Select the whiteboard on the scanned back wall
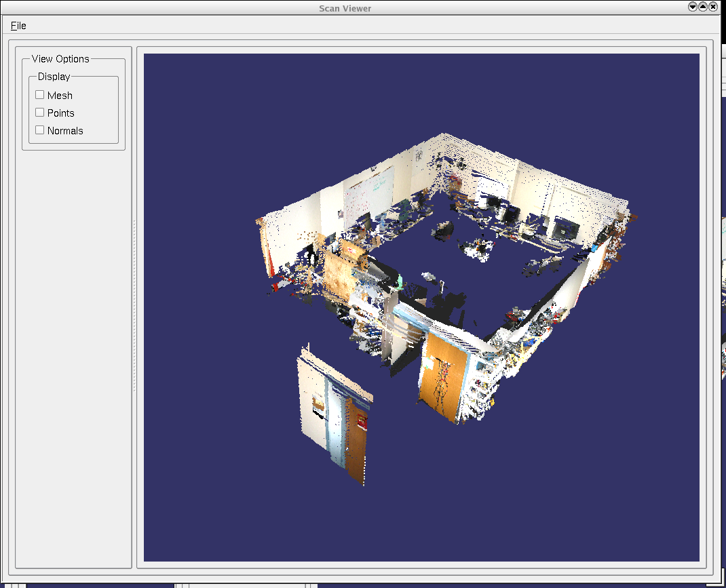726x588 pixels. coord(368,192)
